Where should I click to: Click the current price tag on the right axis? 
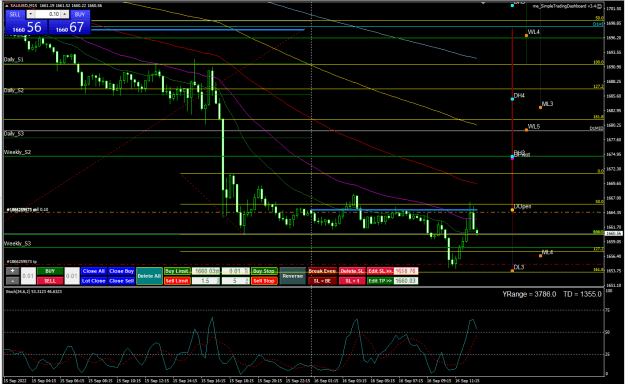click(x=614, y=233)
